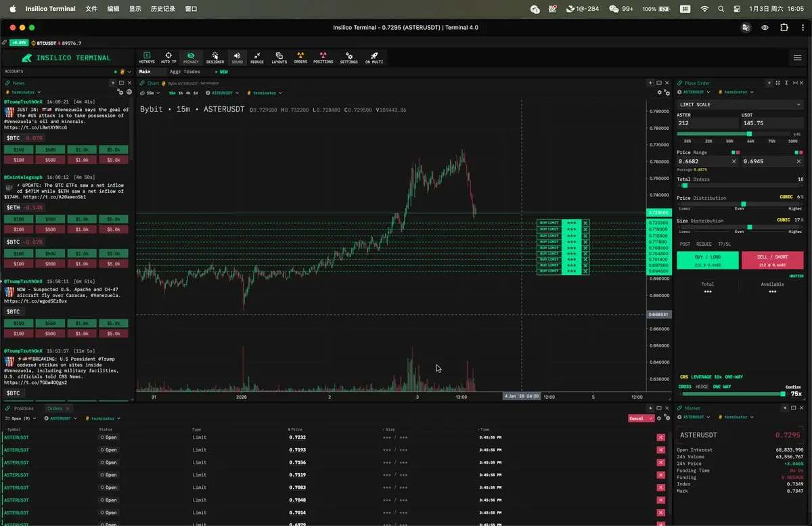The height and width of the screenshot is (526, 812).
Task: Select HEDGE position mode
Action: click(x=702, y=387)
